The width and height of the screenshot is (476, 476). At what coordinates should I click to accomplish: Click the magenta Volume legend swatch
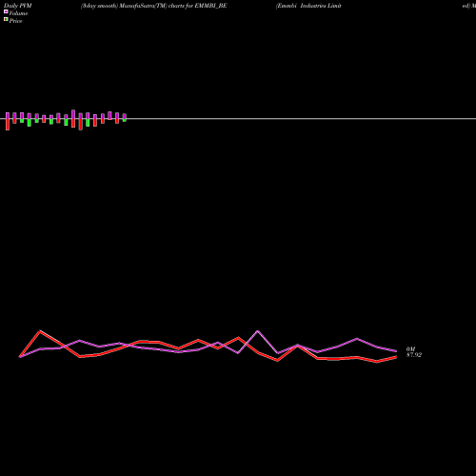(x=6, y=11)
